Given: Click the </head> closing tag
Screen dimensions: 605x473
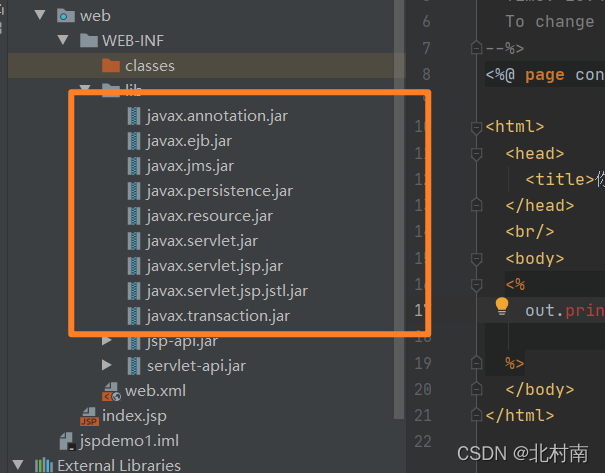Looking at the screenshot, I should [540, 206].
